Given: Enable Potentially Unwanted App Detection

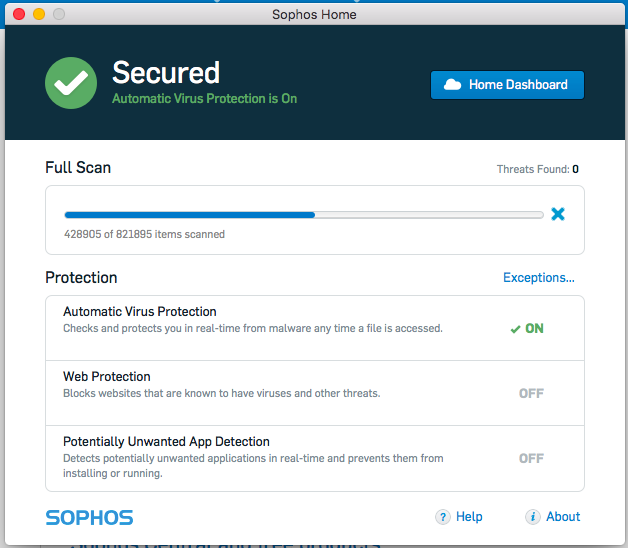Looking at the screenshot, I should click(x=531, y=458).
